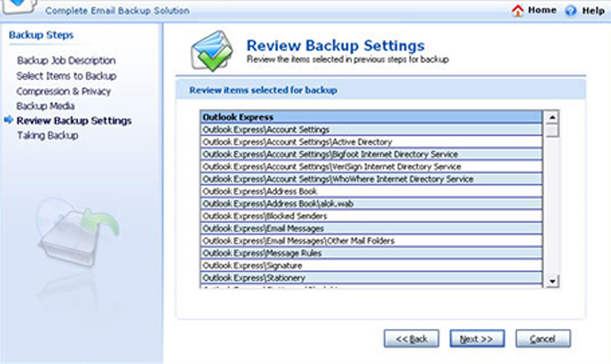Select the 'Outlook Express\Email Messages' row

click(371, 228)
